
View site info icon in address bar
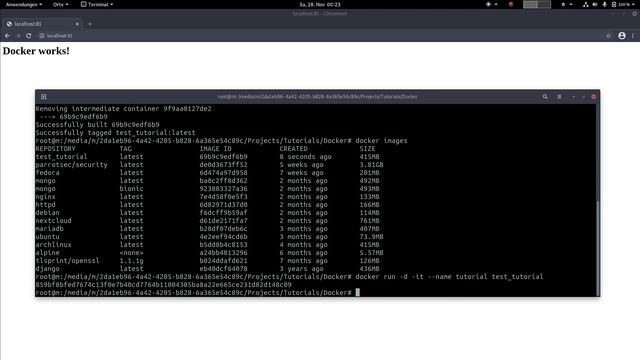pyautogui.click(x=42, y=36)
